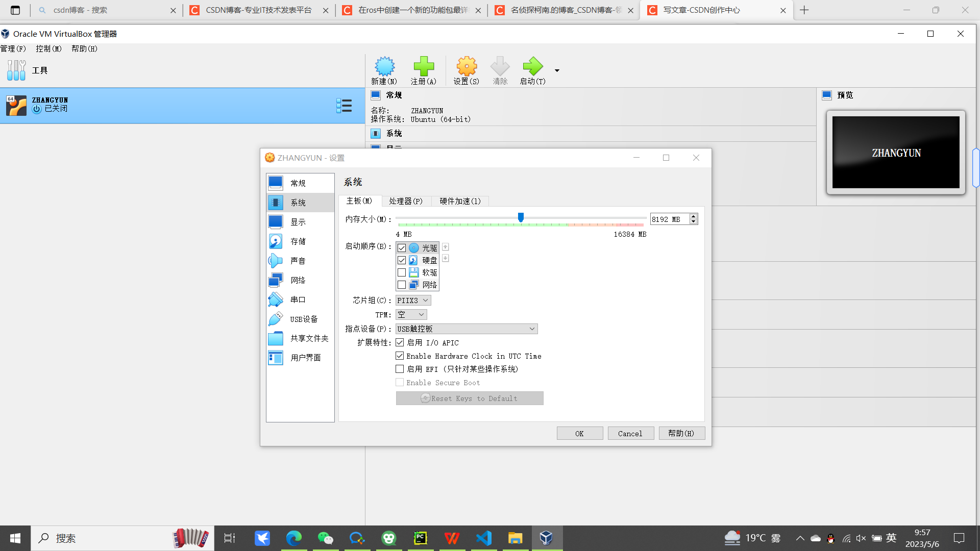
Task: Select the 系统 category in settings sidebar
Action: pos(300,203)
